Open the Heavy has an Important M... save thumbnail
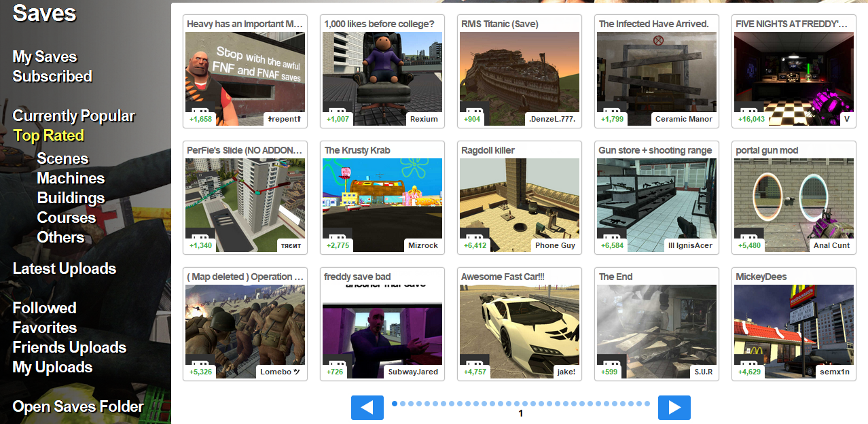Image resolution: width=868 pixels, height=424 pixels. [x=245, y=79]
